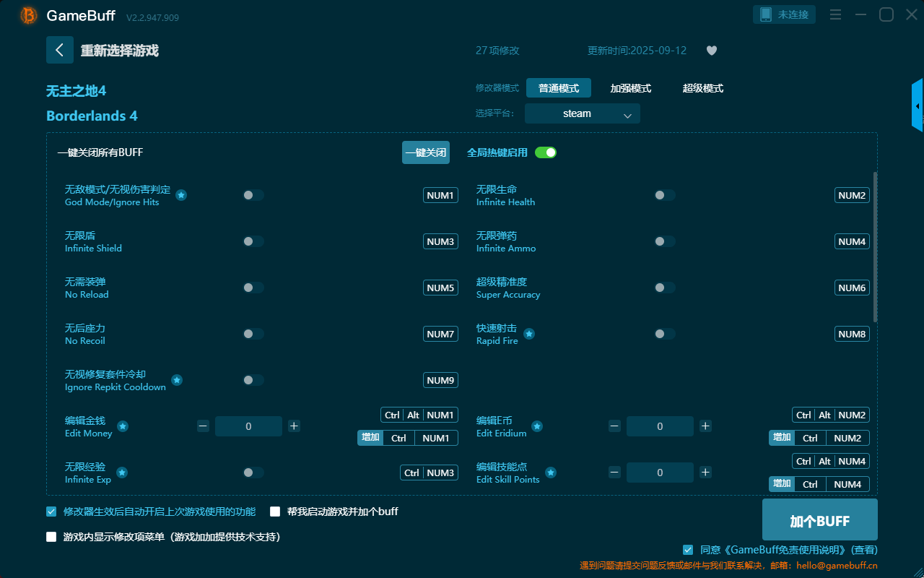This screenshot has height=578, width=924.
Task: Turn on Infinite Ammo toggle
Action: [665, 241]
